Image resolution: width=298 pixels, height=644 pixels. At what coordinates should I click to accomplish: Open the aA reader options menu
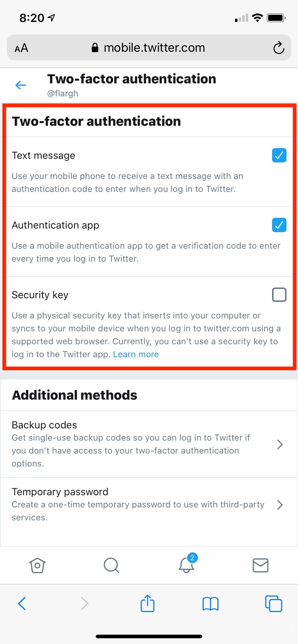[x=21, y=48]
